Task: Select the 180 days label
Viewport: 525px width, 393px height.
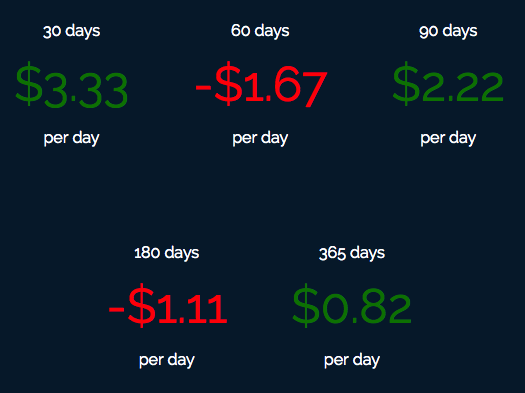Action: point(167,253)
